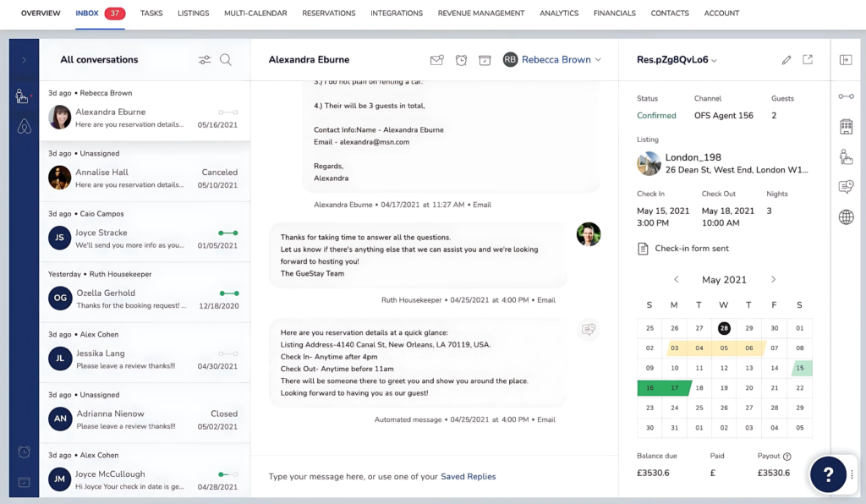This screenshot has height=504, width=866.
Task: Mark conversation unread with envelope icon
Action: 437,60
